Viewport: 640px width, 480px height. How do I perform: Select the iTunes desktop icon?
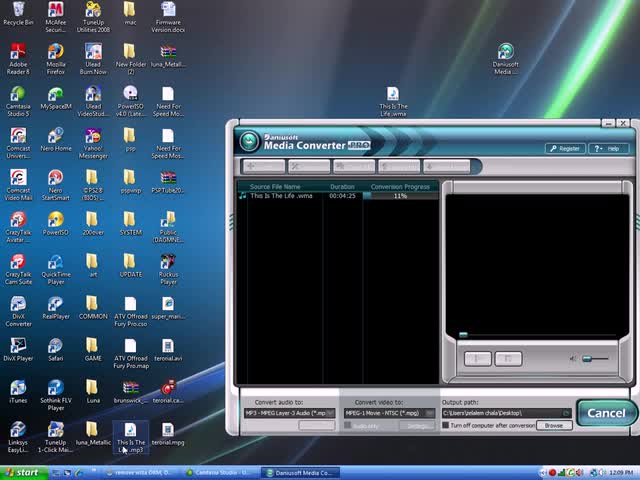pyautogui.click(x=18, y=392)
